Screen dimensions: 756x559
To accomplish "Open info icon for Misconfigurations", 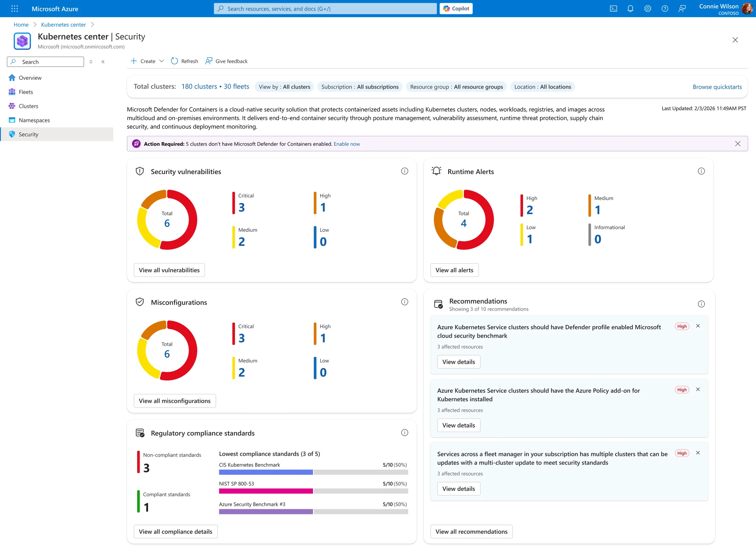I will (x=404, y=302).
